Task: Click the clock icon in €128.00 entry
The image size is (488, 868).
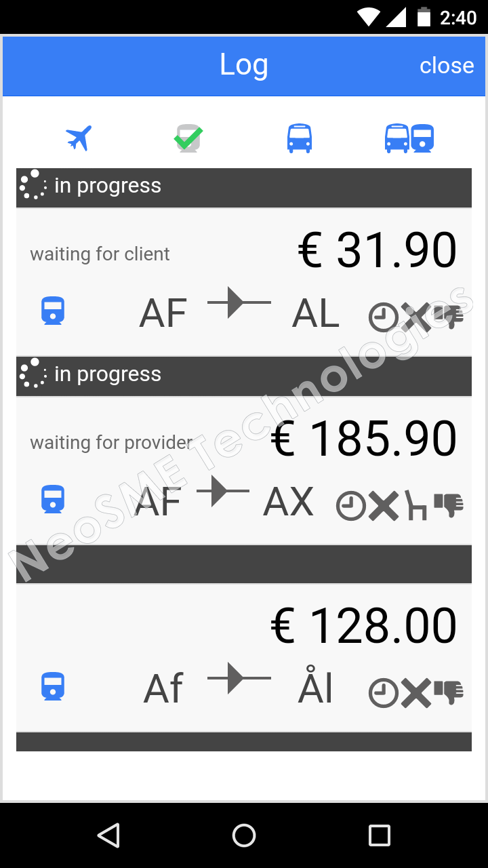Action: coord(383,694)
